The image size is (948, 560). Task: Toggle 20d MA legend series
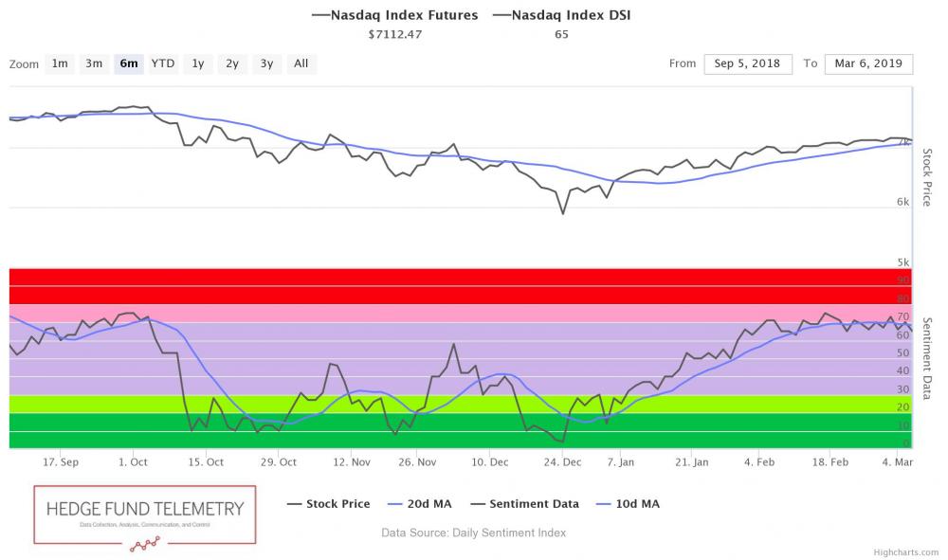pyautogui.click(x=419, y=504)
